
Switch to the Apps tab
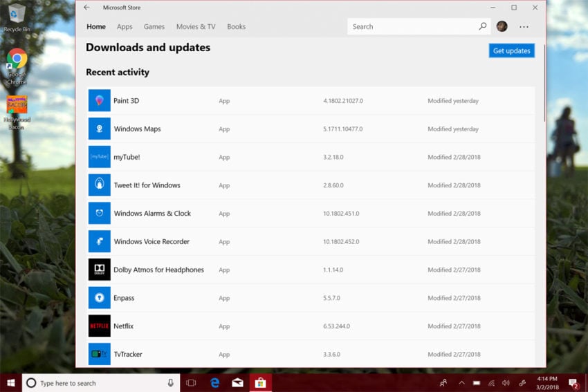tap(125, 26)
